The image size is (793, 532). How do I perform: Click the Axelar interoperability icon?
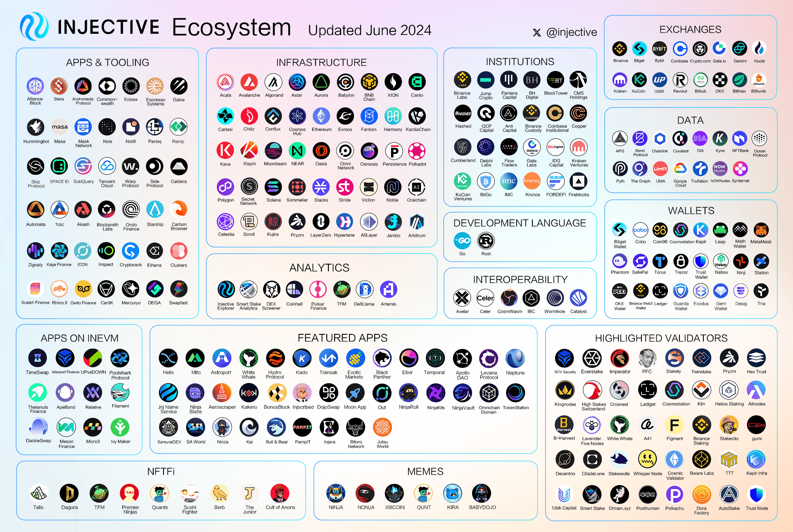(x=462, y=298)
